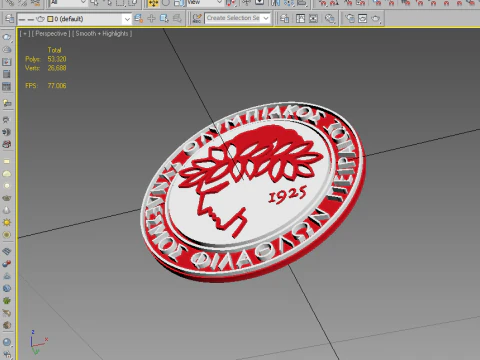Click the green foliage icon in left sidebar
Viewport: 480px width, 360px height.
[7, 301]
